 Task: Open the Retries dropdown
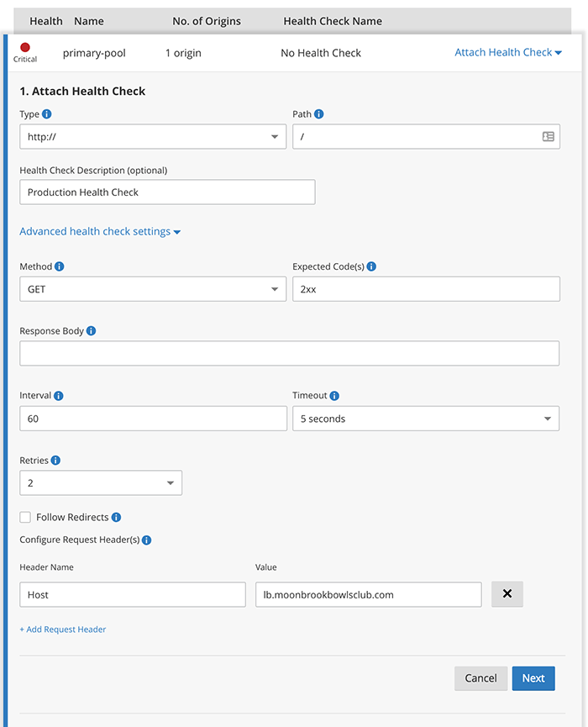tap(100, 483)
